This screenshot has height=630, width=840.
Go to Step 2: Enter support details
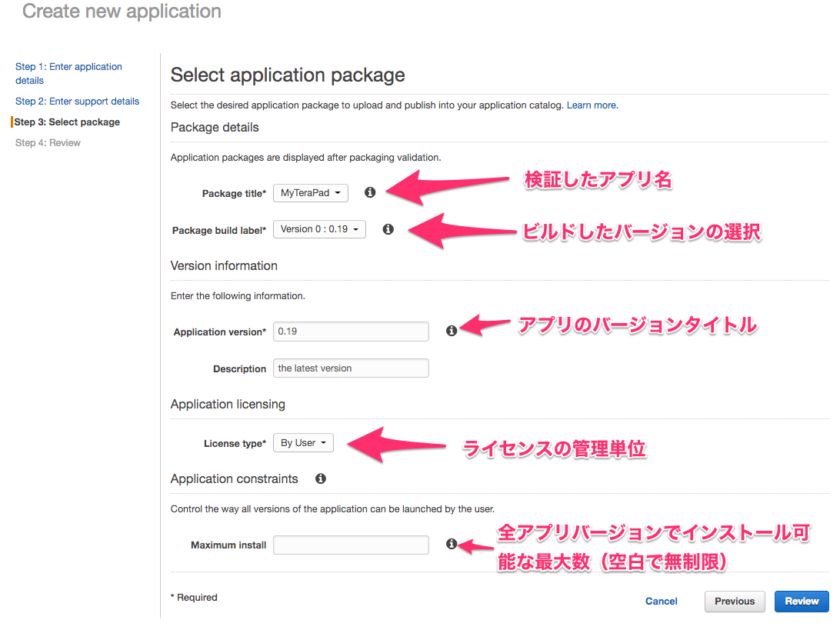(77, 101)
